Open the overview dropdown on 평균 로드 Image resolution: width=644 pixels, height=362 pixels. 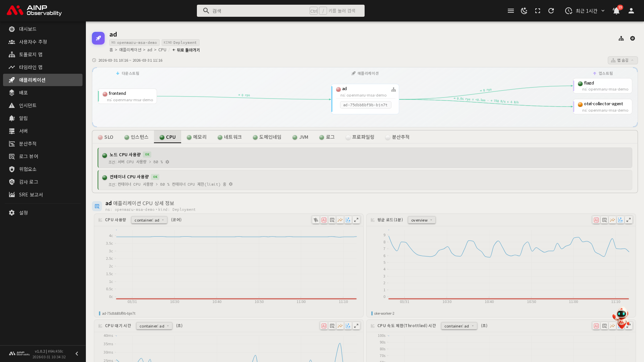pyautogui.click(x=422, y=220)
